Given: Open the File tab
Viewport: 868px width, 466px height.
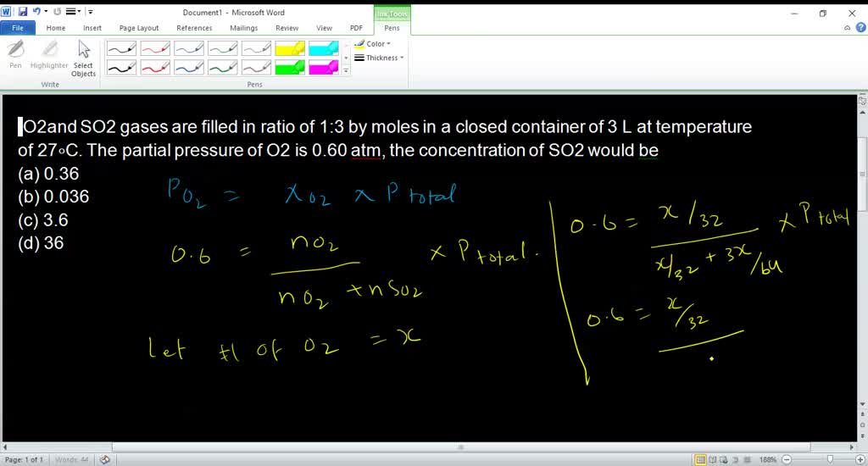Looking at the screenshot, I should pos(18,28).
